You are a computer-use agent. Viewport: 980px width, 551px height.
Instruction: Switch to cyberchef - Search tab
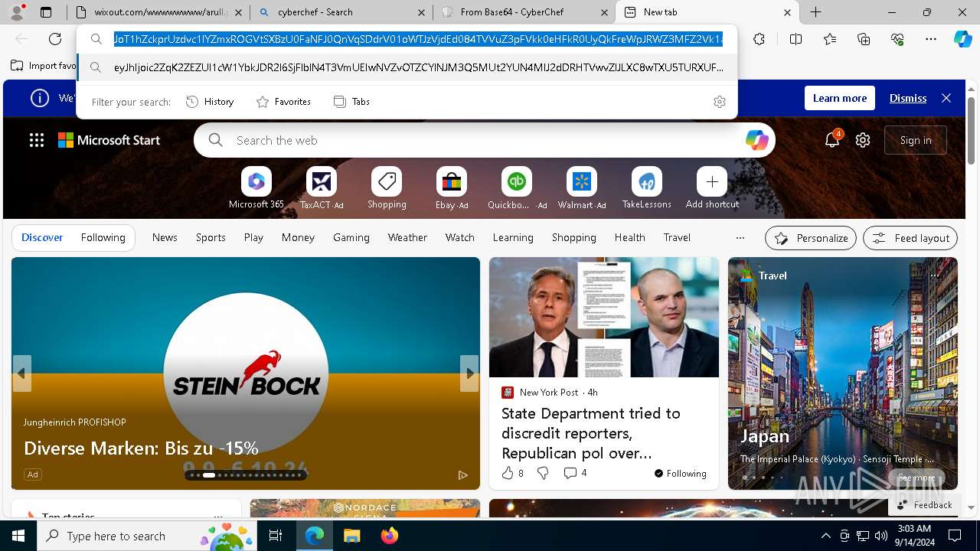click(x=342, y=12)
